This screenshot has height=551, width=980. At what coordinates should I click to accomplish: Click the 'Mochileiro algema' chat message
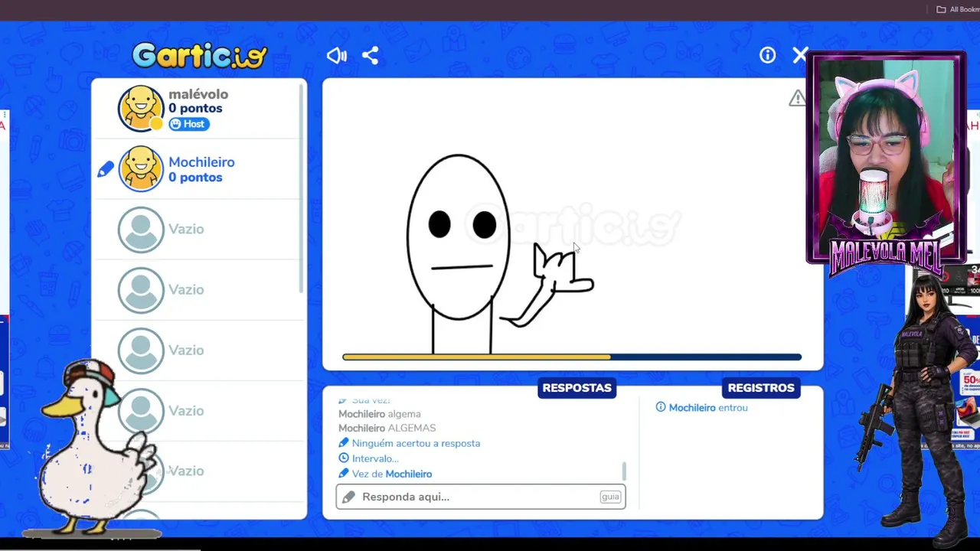coord(380,414)
